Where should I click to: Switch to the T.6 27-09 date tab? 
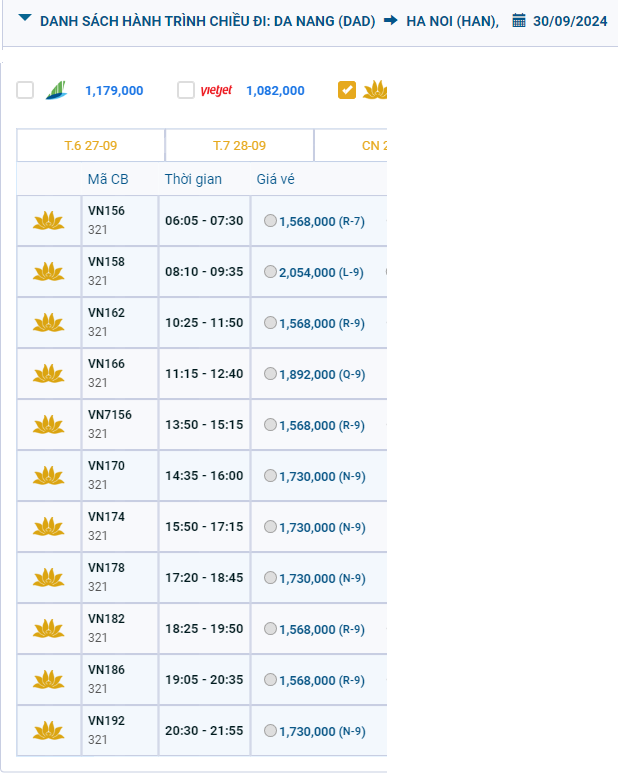click(90, 145)
